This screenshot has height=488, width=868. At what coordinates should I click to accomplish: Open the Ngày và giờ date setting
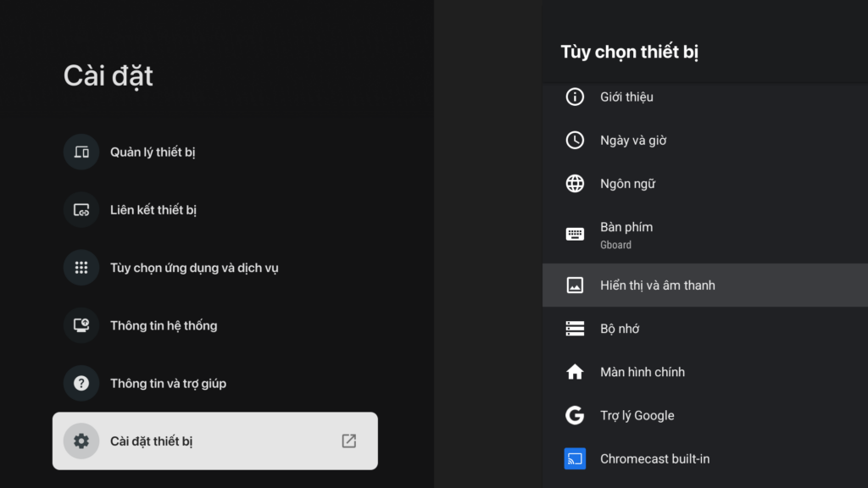pyautogui.click(x=705, y=140)
